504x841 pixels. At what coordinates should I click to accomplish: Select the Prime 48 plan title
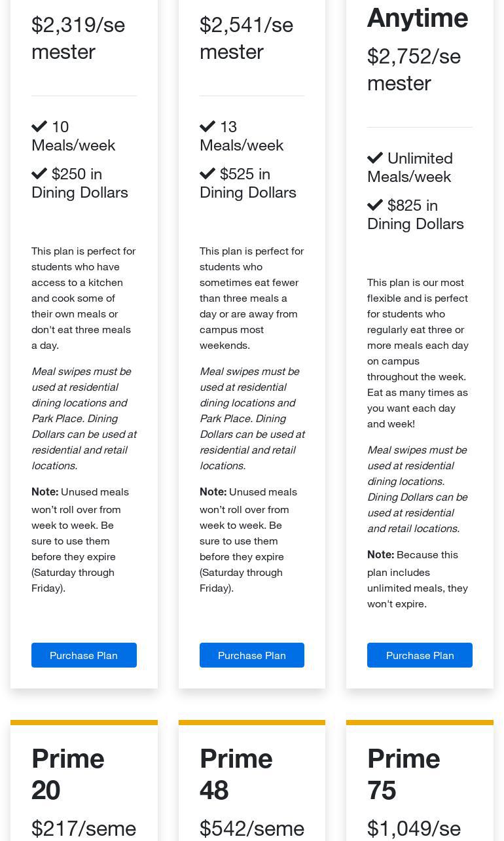236,774
